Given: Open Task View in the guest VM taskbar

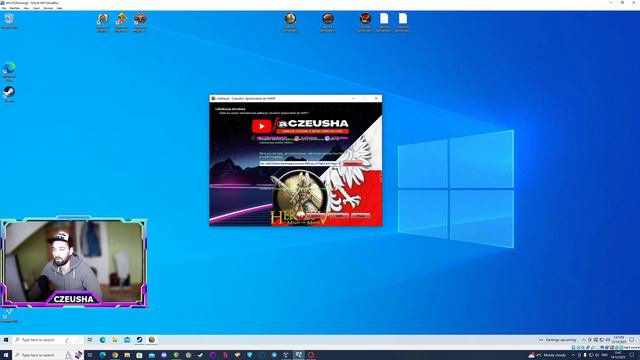Looking at the screenshot, I should click(90, 340).
